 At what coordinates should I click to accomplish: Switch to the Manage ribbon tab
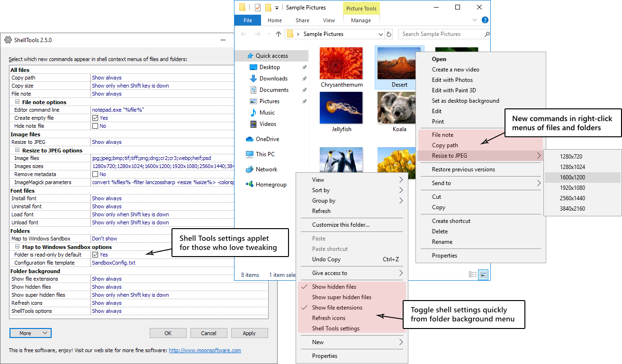(x=361, y=20)
